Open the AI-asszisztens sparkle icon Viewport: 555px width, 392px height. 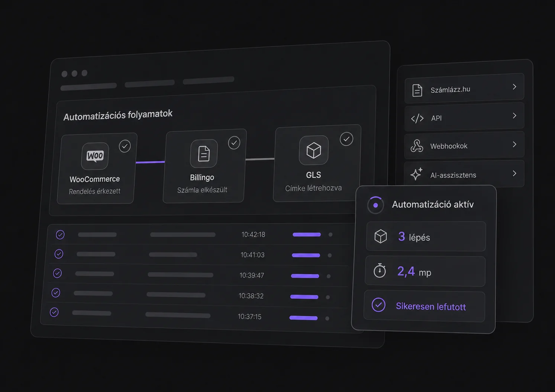pos(417,174)
